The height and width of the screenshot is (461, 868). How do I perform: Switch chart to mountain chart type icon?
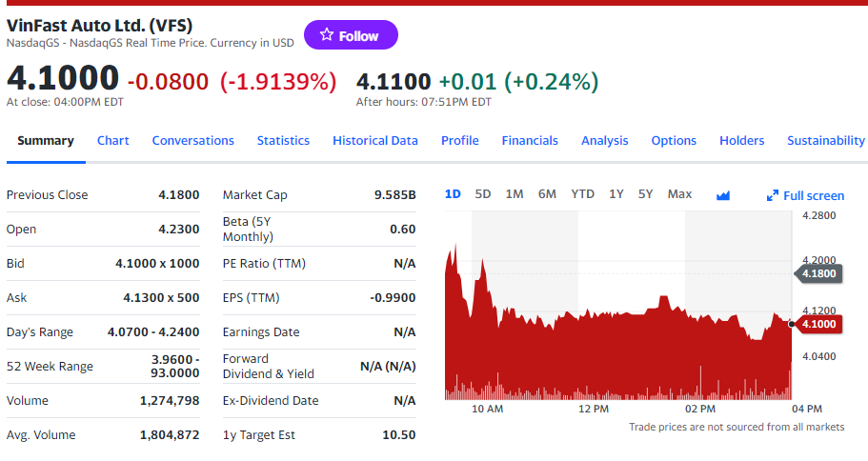pyautogui.click(x=722, y=195)
